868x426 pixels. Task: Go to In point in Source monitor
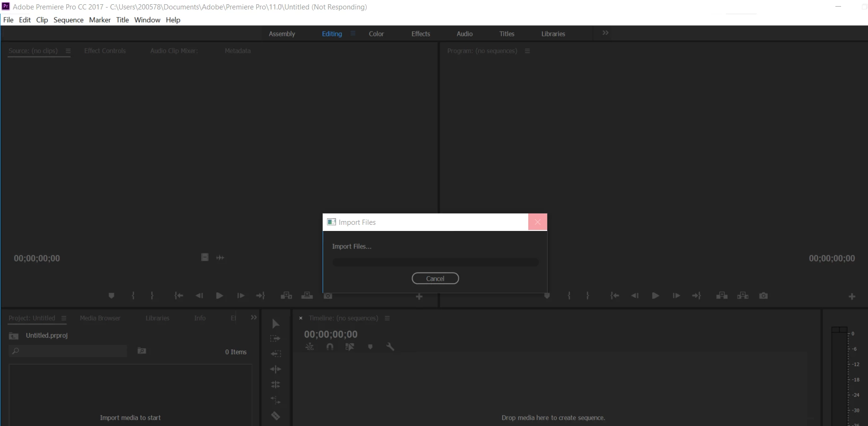point(179,296)
